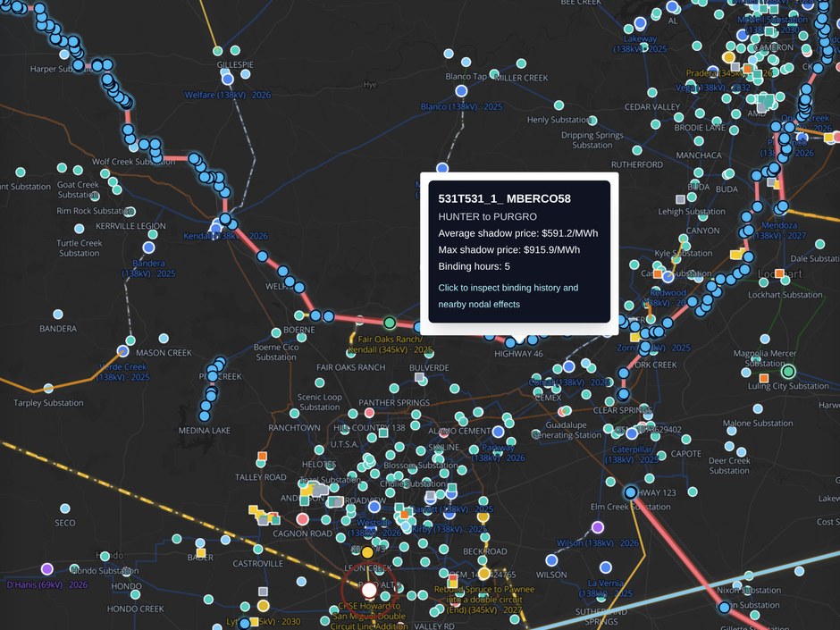The width and height of the screenshot is (840, 630).
Task: Select the blue node above Blanco (138kV) label
Action: [461, 91]
